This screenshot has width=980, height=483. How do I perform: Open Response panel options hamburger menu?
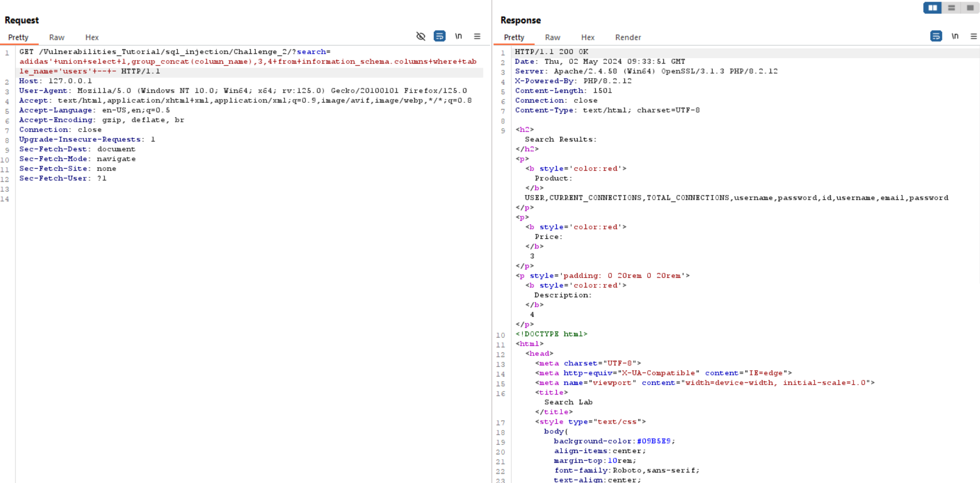point(974,36)
